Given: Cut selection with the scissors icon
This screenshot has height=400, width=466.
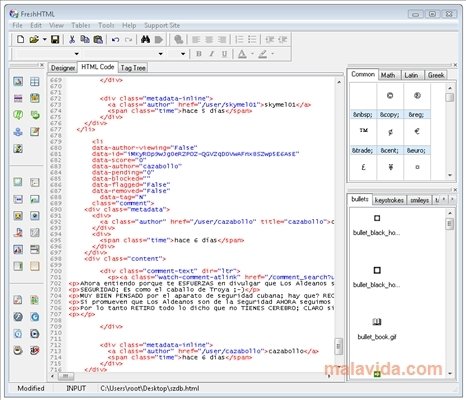Looking at the screenshot, I should (x=72, y=39).
